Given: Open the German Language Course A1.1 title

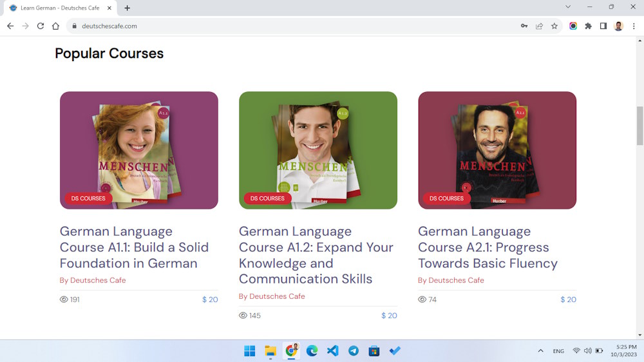Looking at the screenshot, I should coord(135,247).
